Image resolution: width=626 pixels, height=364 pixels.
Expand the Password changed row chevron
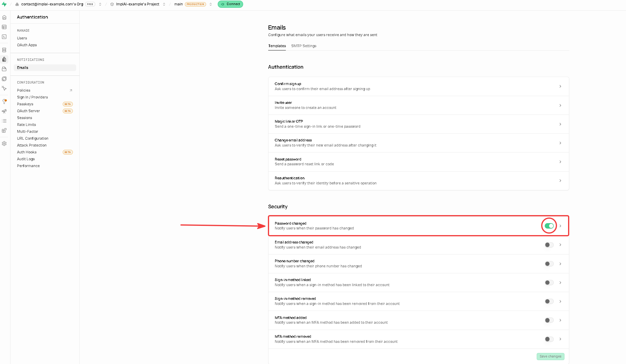tap(560, 226)
